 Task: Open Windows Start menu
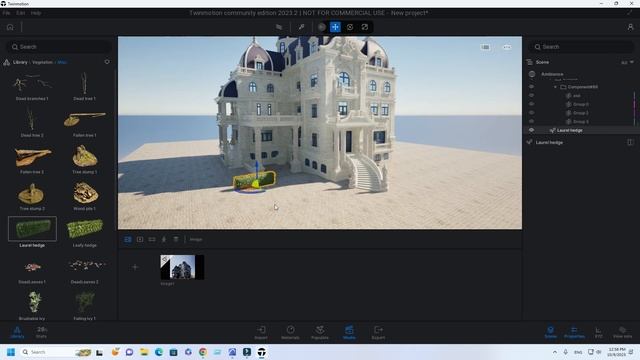point(11,352)
